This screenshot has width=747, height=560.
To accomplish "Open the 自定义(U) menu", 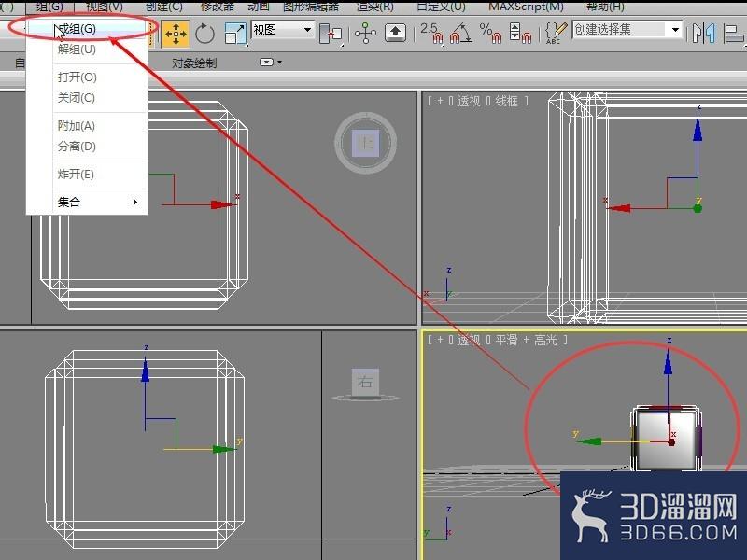I will [441, 7].
